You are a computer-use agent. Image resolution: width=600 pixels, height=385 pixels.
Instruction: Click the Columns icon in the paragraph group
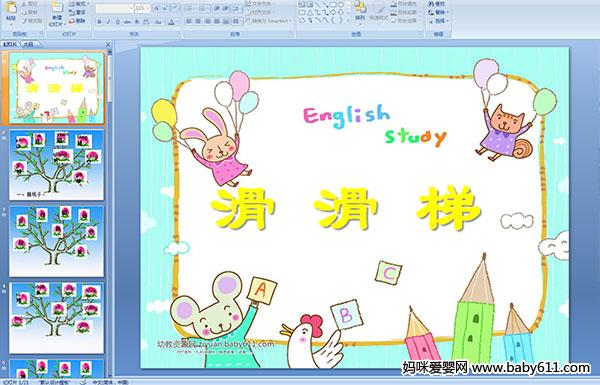coord(236,21)
